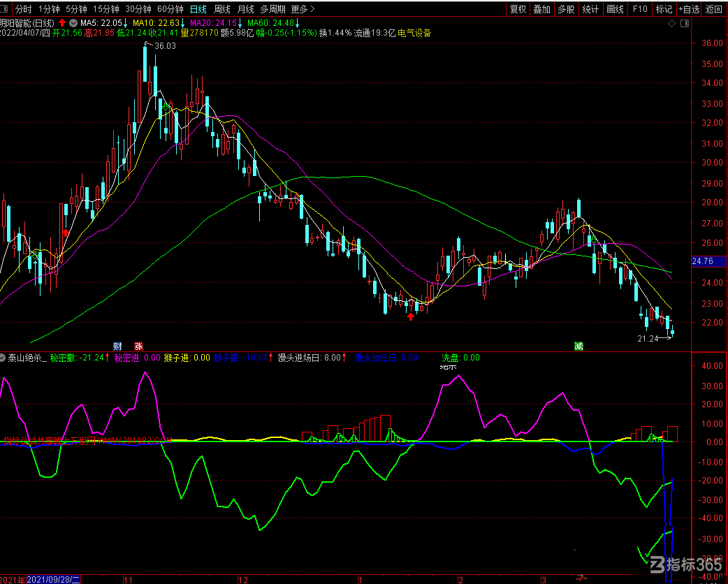The image size is (728, 584).
Task: Click the 猴子撤 indicator value
Action: (243, 358)
